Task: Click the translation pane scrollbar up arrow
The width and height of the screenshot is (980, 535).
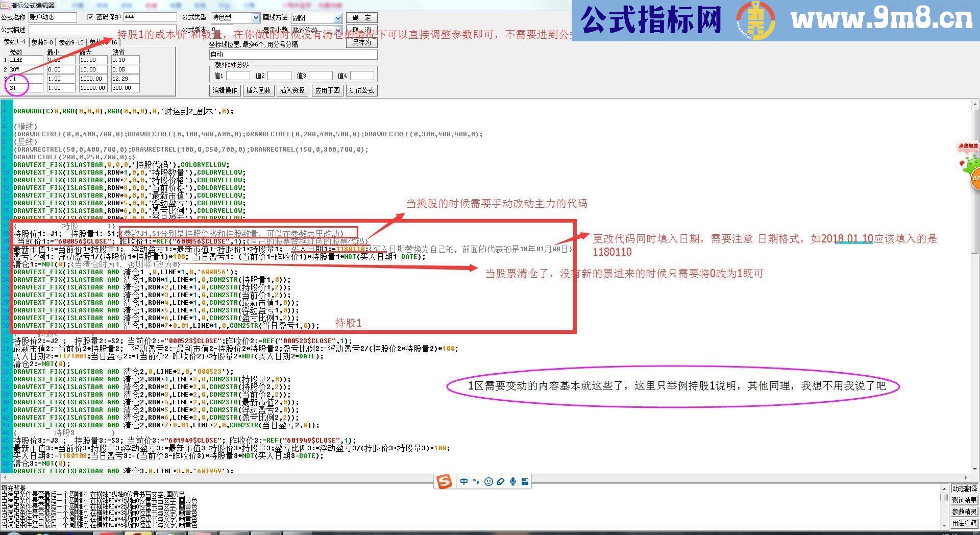Action: (x=944, y=489)
